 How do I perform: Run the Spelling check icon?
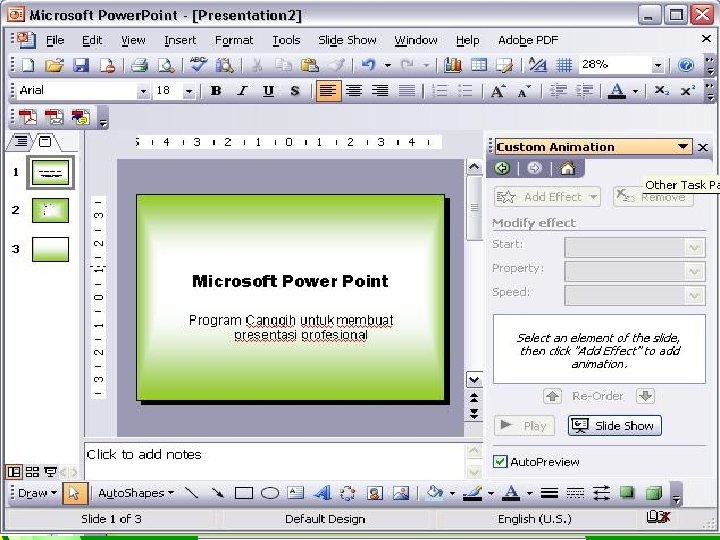pos(198,65)
